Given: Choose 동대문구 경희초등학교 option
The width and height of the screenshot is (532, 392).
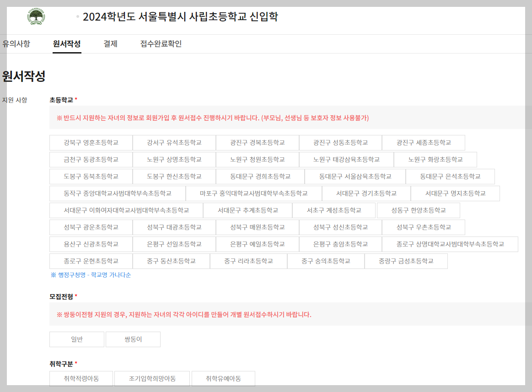Looking at the screenshot, I should 260,177.
